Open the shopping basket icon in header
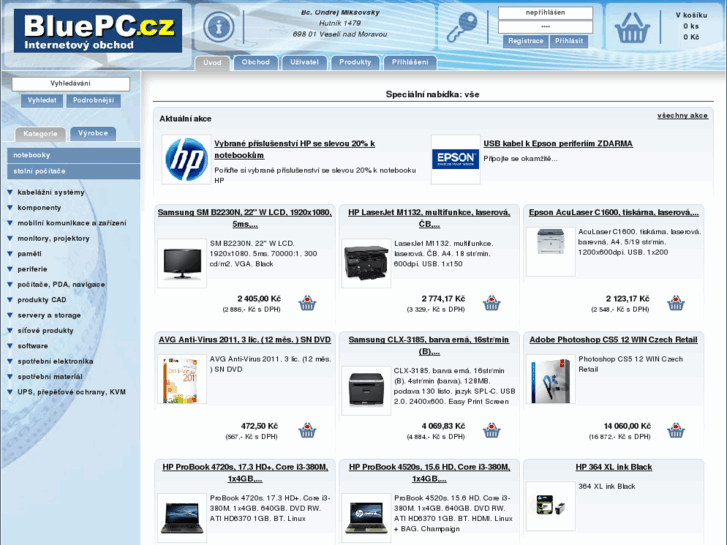 [631, 27]
